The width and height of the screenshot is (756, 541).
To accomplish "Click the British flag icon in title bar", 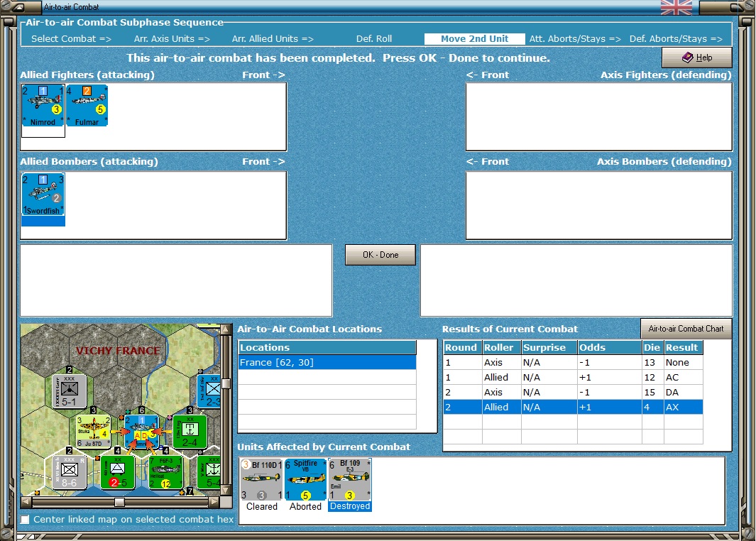I will (676, 7).
